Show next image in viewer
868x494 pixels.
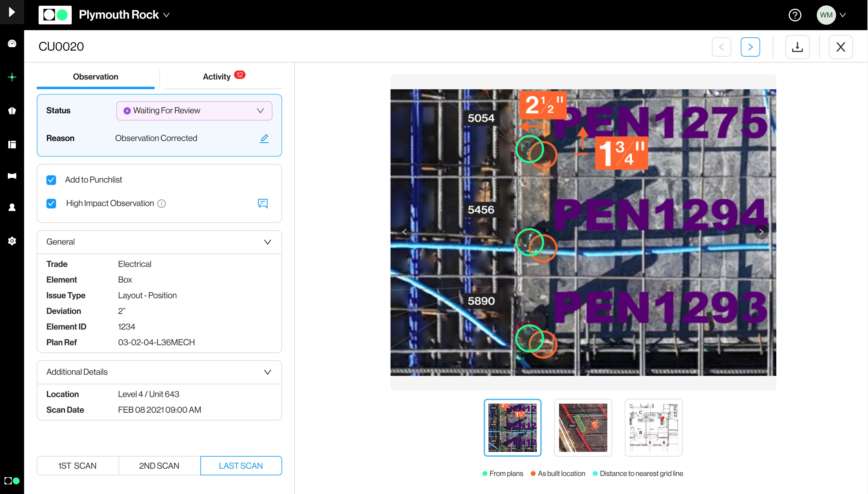(x=761, y=232)
